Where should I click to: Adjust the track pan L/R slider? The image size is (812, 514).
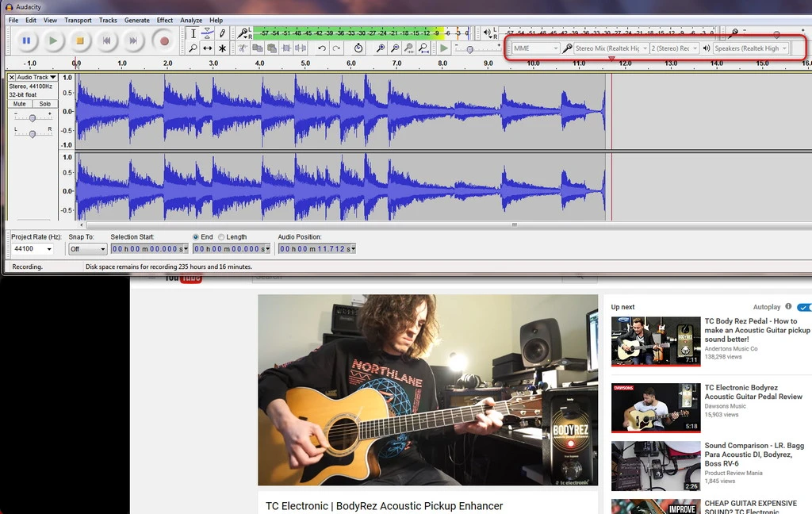pyautogui.click(x=33, y=134)
